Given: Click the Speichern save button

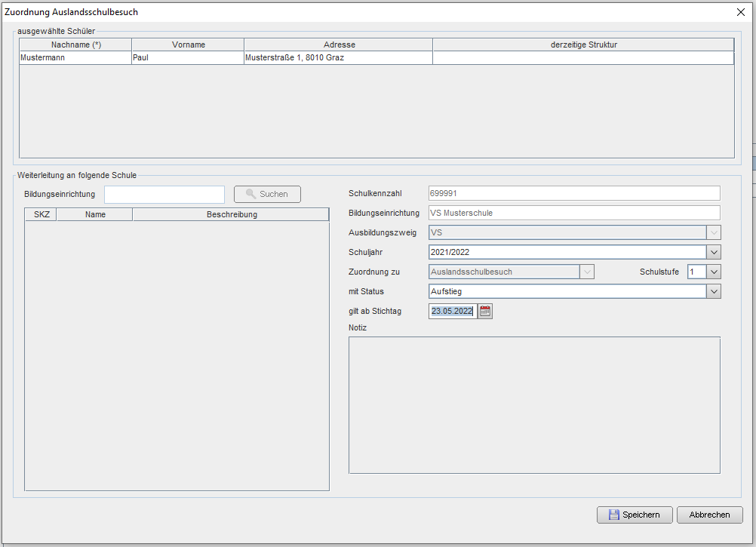Looking at the screenshot, I should point(634,515).
